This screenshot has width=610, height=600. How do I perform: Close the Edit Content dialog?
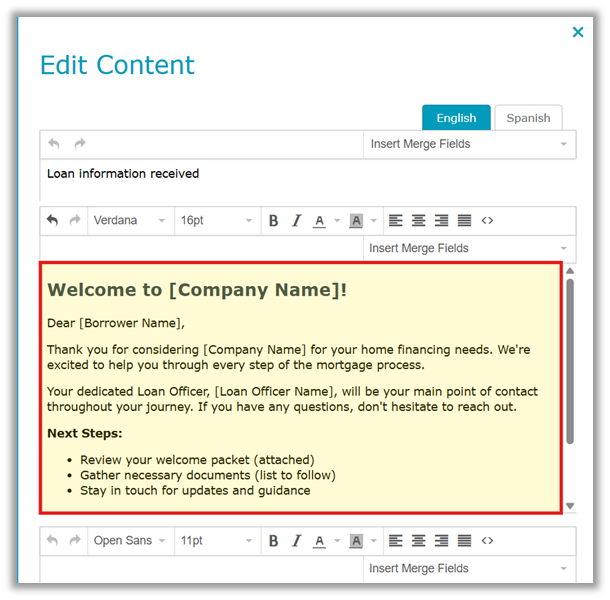click(x=578, y=32)
